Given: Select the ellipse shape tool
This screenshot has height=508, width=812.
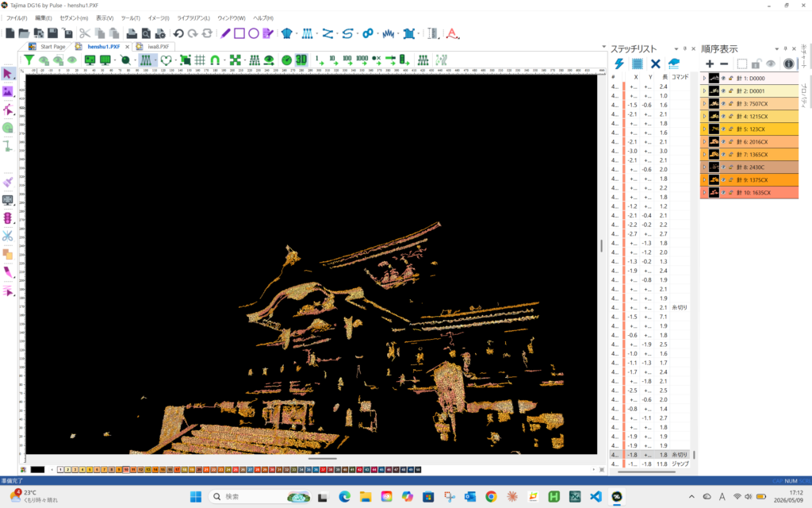Looking at the screenshot, I should [253, 33].
